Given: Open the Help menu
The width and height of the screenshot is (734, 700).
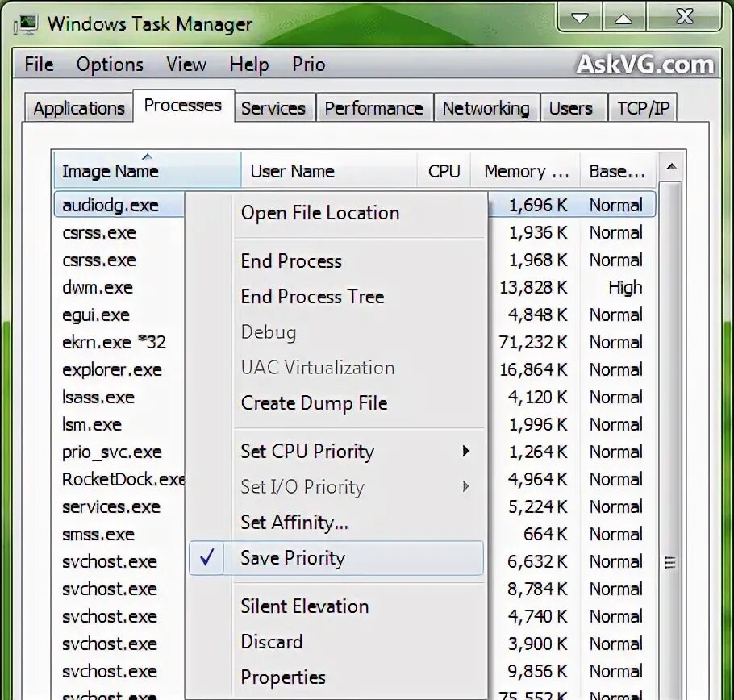Looking at the screenshot, I should coord(249,65).
